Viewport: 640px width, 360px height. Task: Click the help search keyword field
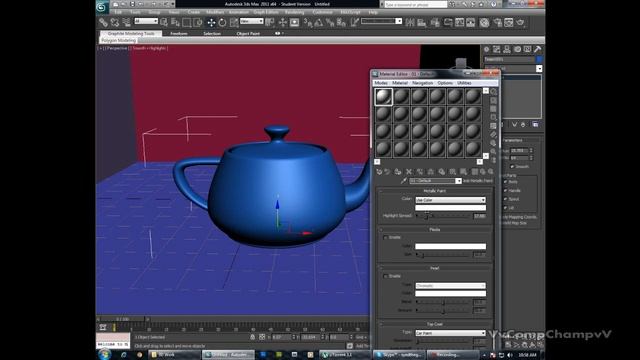tap(416, 4)
